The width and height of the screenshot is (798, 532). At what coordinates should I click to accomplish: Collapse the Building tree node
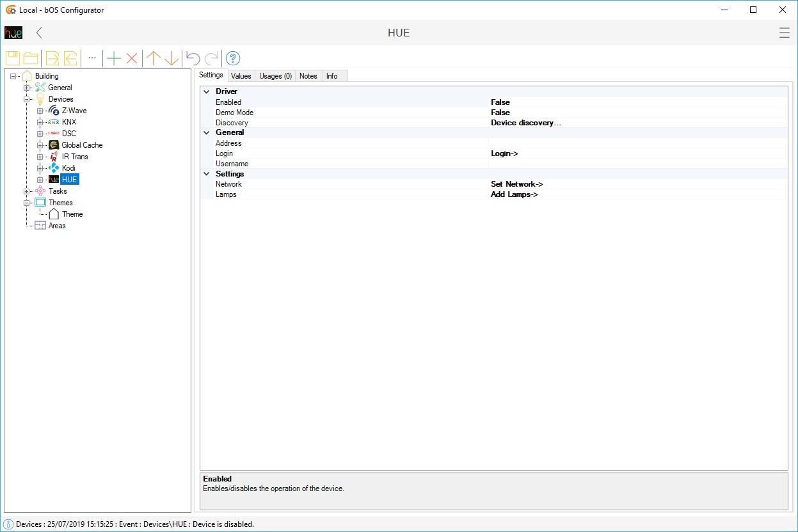(x=13, y=77)
